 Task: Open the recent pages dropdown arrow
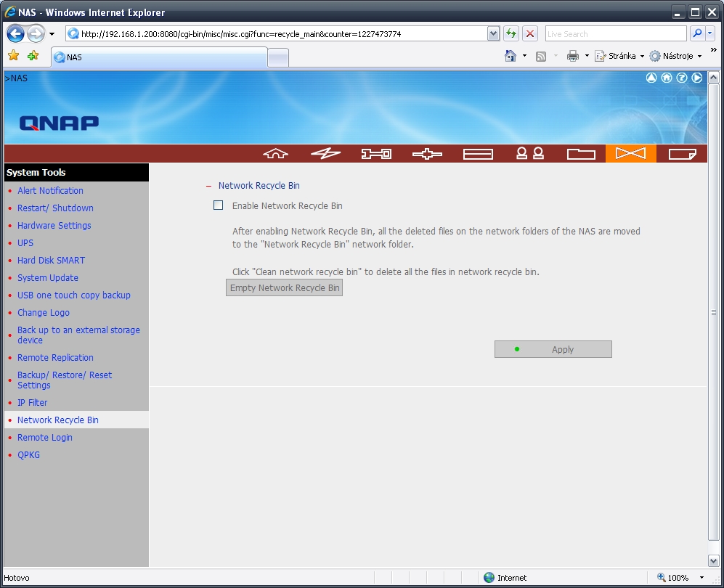pyautogui.click(x=52, y=34)
